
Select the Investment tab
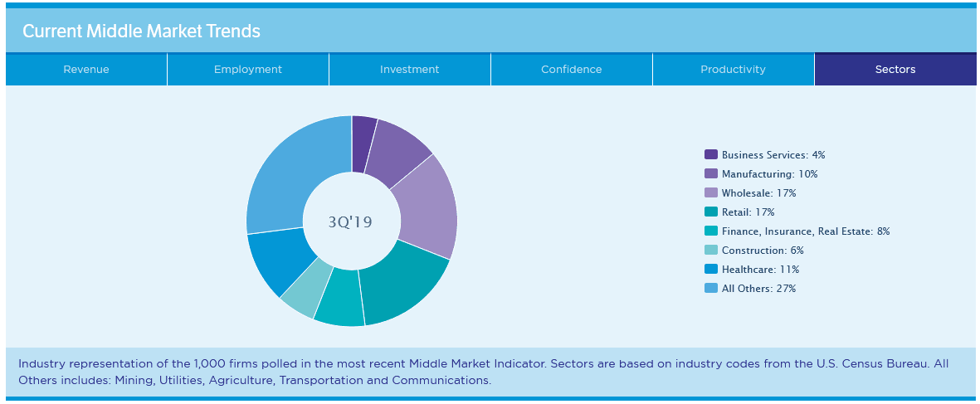point(410,70)
